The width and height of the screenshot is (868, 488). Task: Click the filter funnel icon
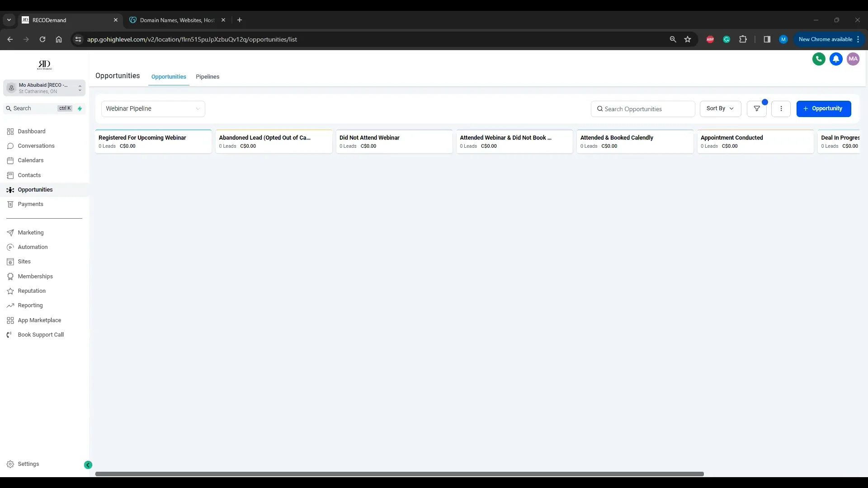tap(757, 108)
